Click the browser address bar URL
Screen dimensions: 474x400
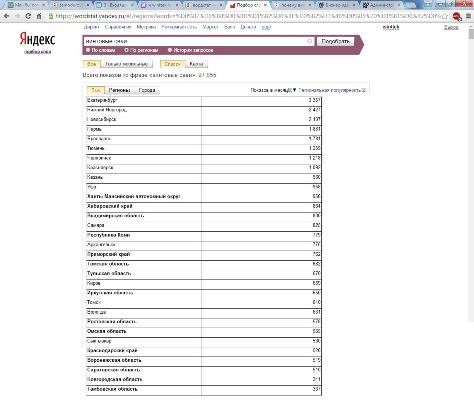[248, 16]
